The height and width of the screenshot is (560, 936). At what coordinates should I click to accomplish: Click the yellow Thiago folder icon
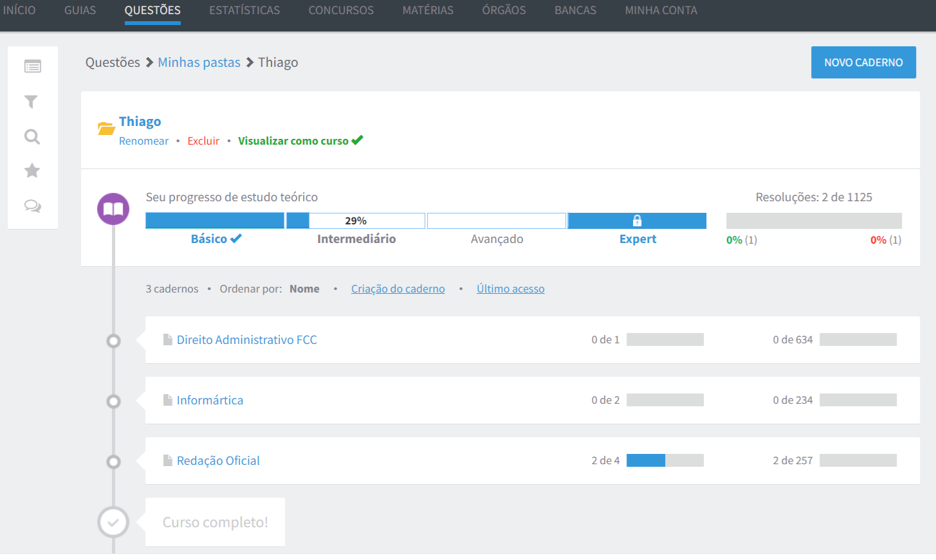(x=106, y=128)
